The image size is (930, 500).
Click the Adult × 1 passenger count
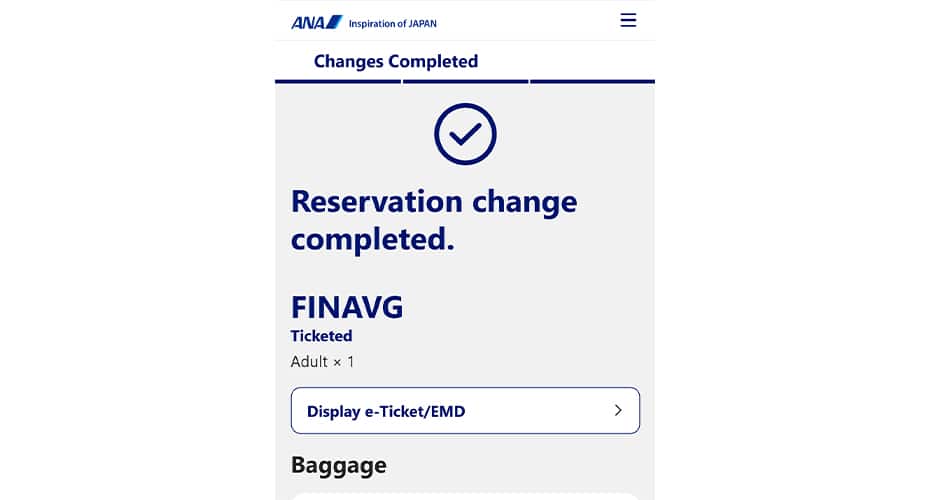[322, 361]
